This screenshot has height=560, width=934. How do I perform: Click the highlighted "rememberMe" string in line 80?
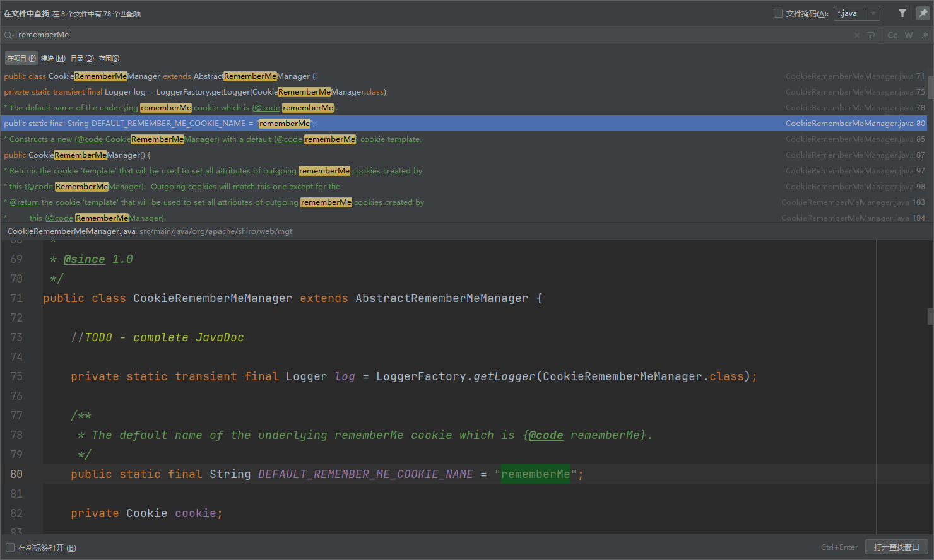click(536, 474)
